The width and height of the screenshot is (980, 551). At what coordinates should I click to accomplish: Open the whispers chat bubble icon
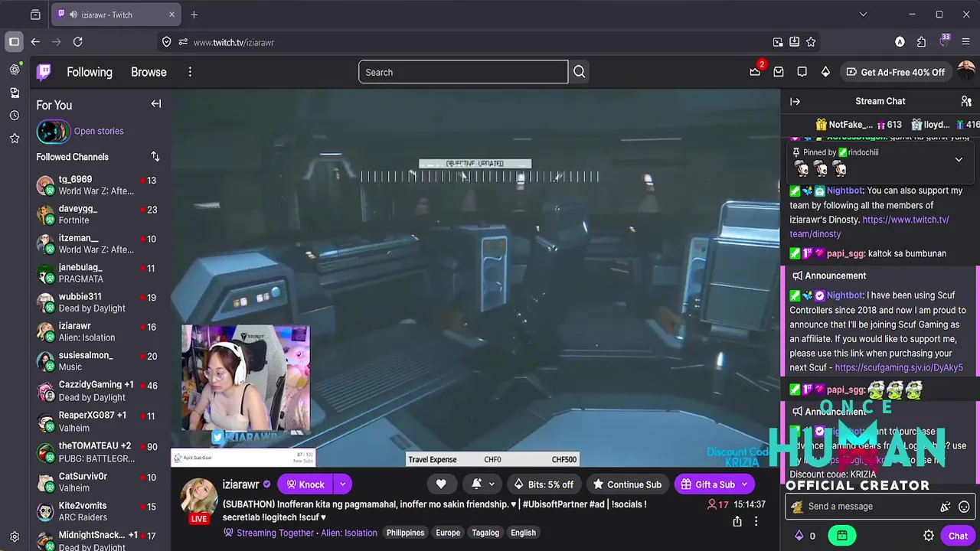tap(802, 72)
